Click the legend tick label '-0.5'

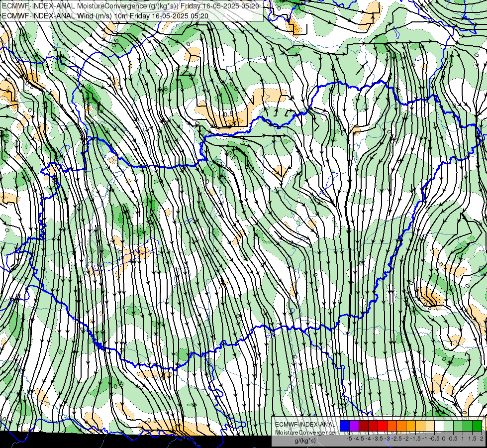click(x=434, y=439)
